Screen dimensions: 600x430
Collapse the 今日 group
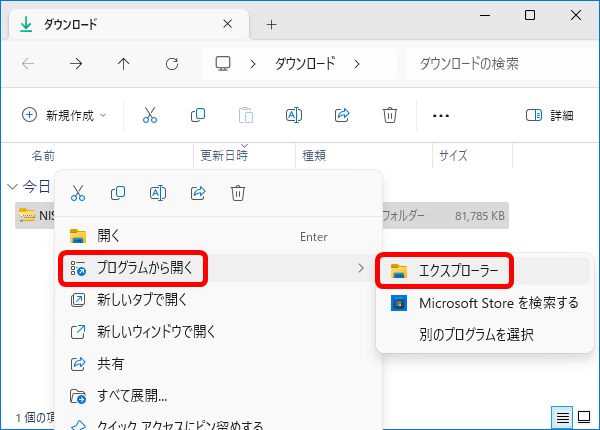tap(12, 186)
